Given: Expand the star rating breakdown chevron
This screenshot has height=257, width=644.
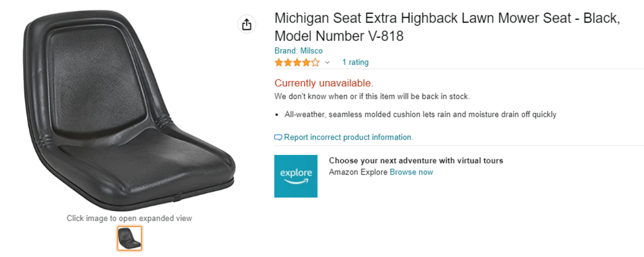Looking at the screenshot, I should [327, 62].
